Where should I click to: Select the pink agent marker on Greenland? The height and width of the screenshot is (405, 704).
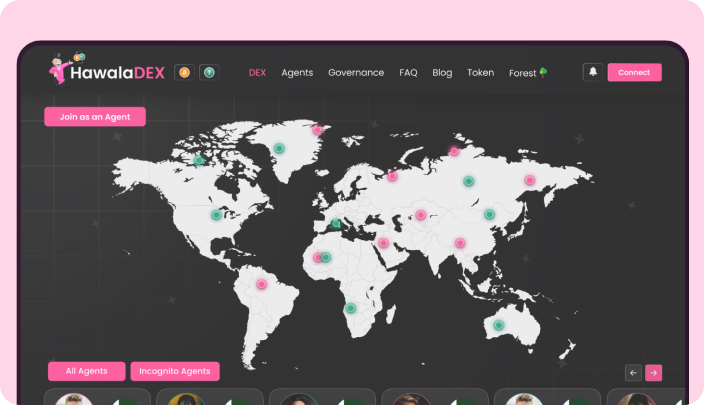click(317, 130)
